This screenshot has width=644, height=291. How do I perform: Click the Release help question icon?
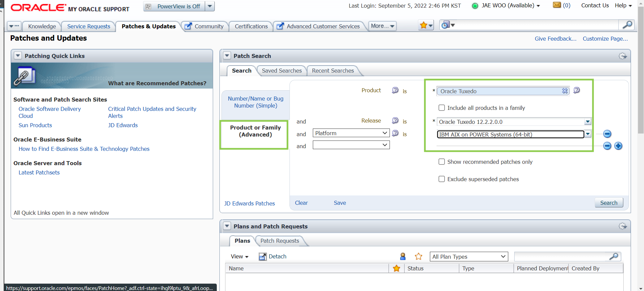[395, 121]
